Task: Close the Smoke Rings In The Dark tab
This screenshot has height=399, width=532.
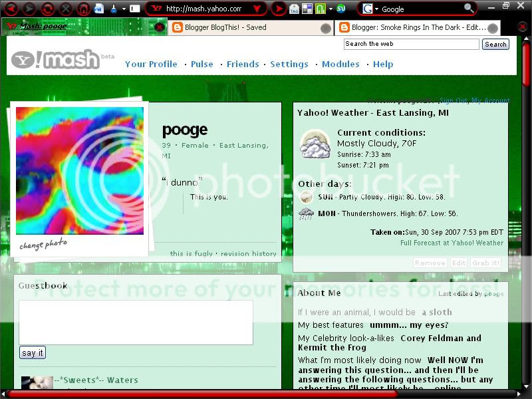Action: [x=493, y=29]
